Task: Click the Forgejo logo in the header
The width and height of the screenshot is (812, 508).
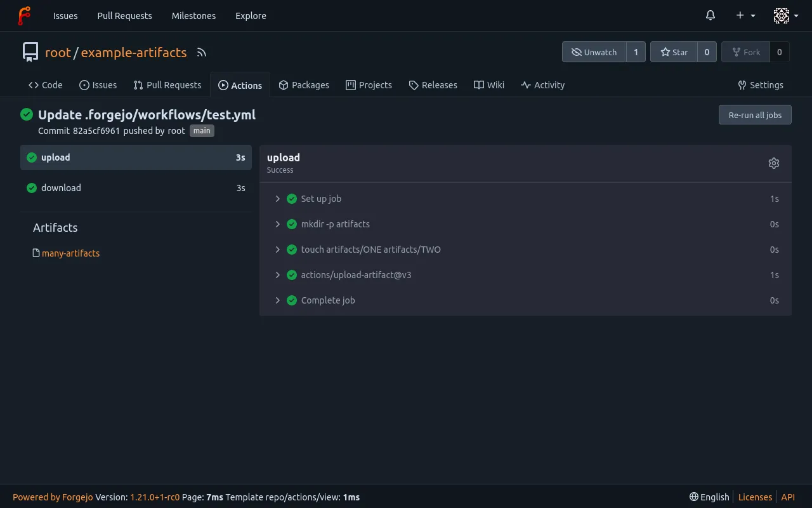Action: (24, 16)
